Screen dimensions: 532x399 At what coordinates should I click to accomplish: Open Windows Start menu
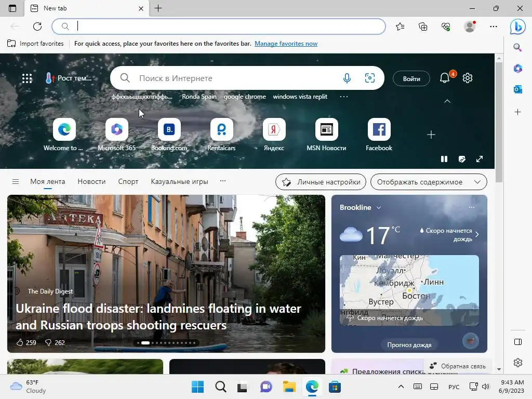coord(198,387)
